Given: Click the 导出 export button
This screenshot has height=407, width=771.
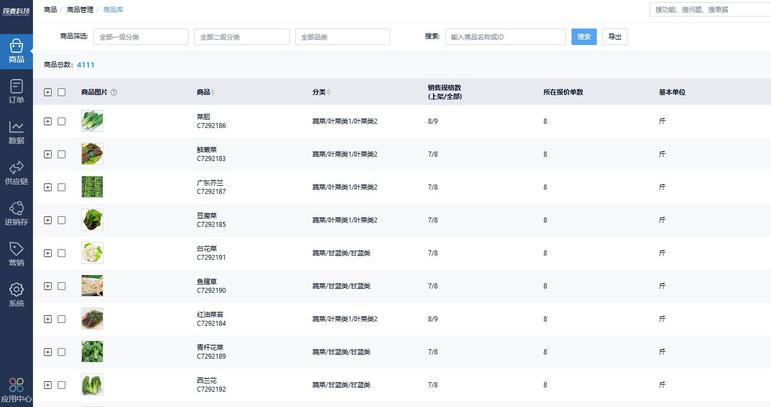Looking at the screenshot, I should pyautogui.click(x=615, y=37).
